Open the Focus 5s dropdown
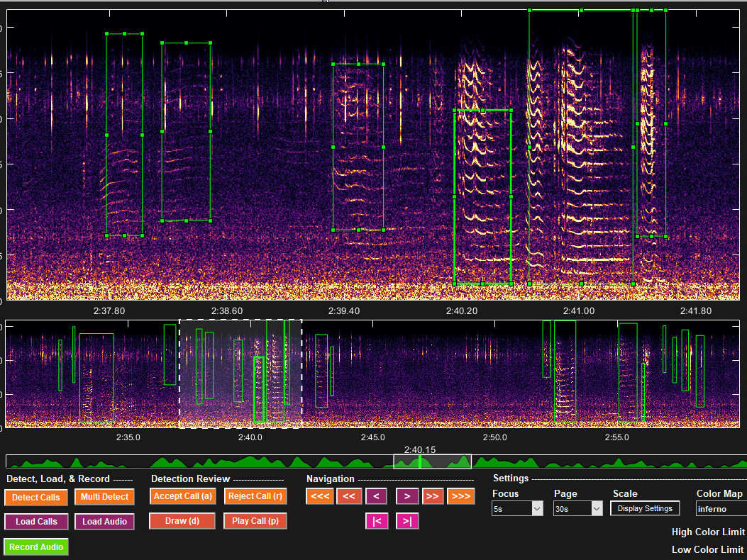747x560 pixels. click(x=517, y=508)
